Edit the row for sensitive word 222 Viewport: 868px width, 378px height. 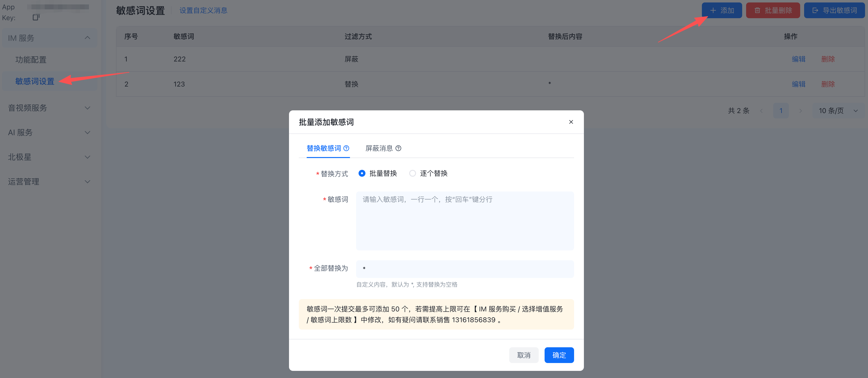click(x=798, y=59)
